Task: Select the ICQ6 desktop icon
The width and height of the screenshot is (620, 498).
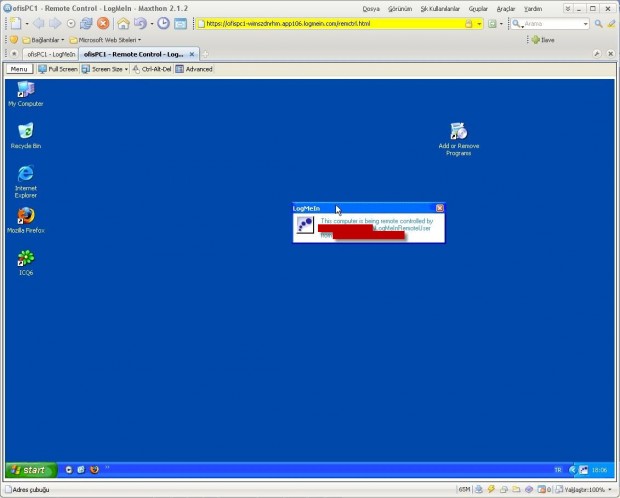Action: pos(26,263)
